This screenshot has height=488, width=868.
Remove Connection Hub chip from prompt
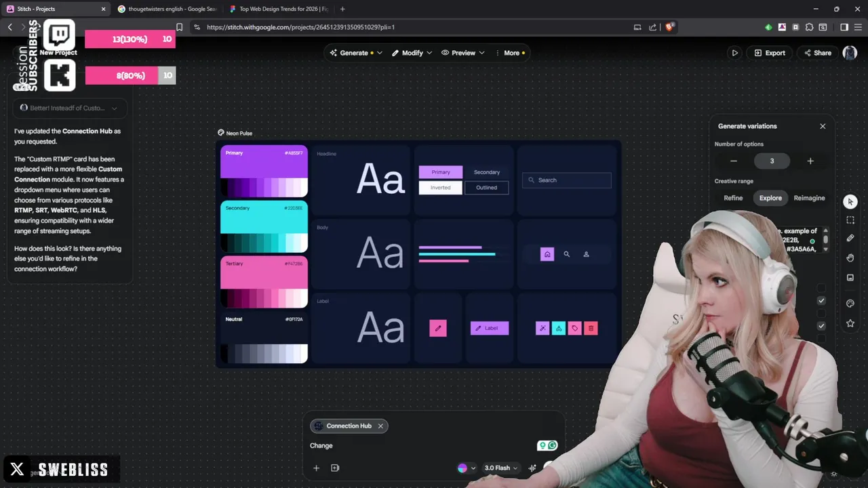coord(380,426)
